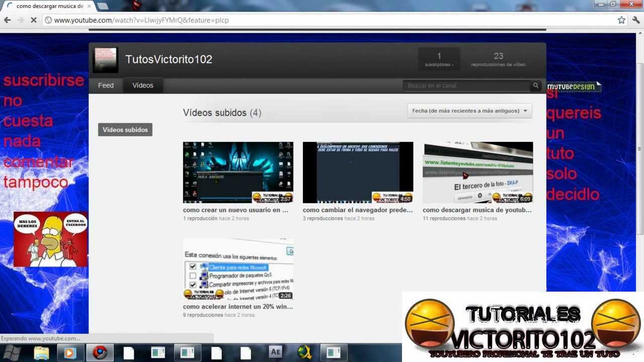The width and height of the screenshot is (644, 362).
Task: Click the globe Q icon in the taskbar
Action: 304,352
